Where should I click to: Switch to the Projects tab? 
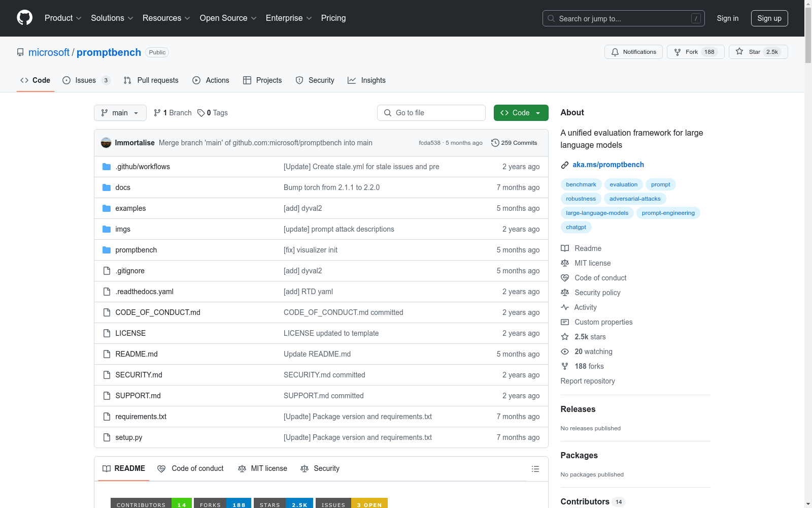click(262, 80)
